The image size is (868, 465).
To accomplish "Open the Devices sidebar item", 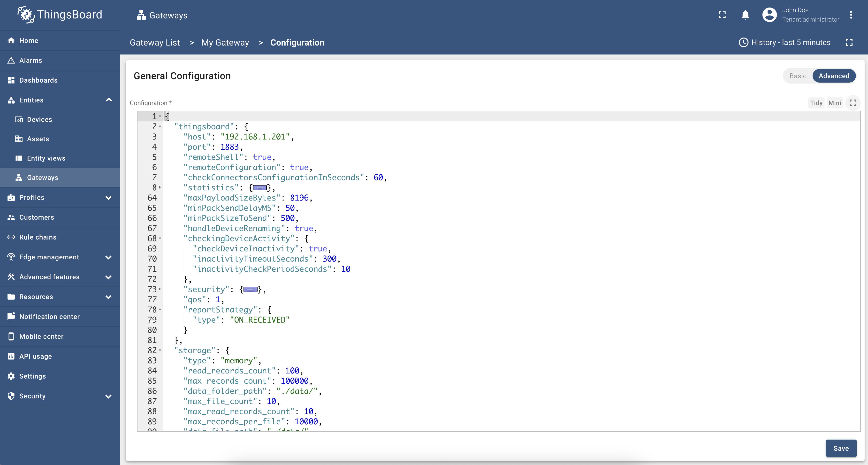I will click(39, 119).
